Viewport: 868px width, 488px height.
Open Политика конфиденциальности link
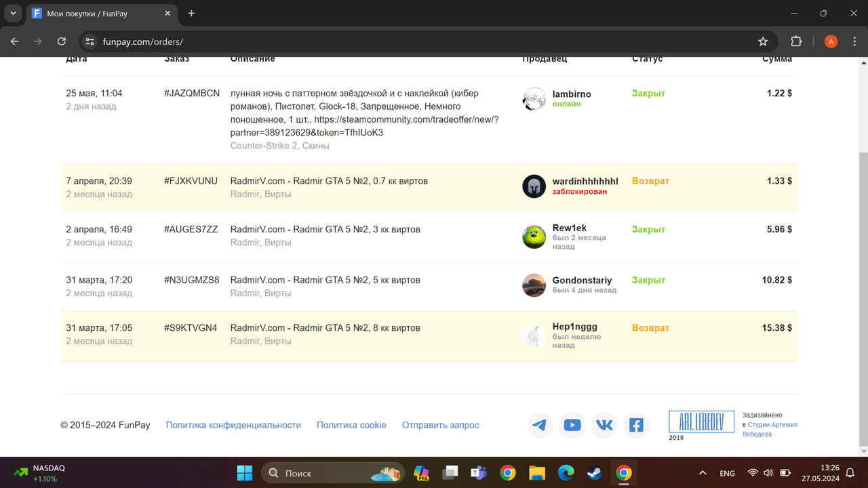point(233,425)
